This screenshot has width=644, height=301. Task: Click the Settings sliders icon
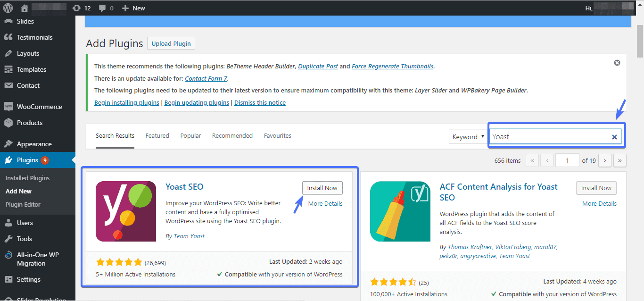click(8, 279)
